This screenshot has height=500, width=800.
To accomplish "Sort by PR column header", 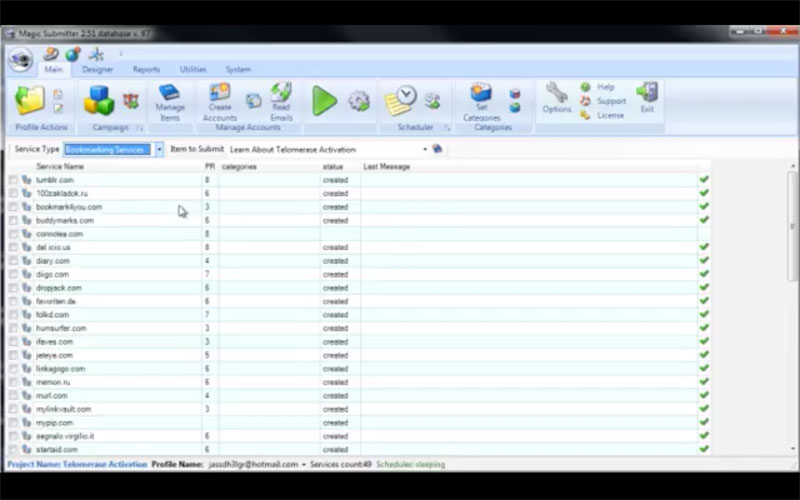I will click(x=210, y=166).
